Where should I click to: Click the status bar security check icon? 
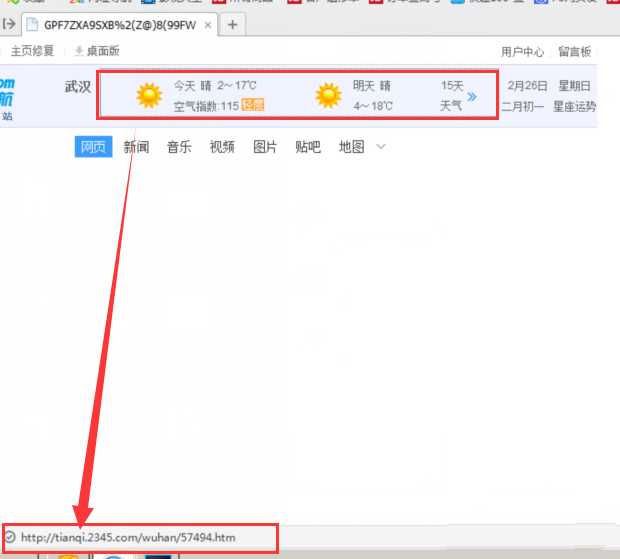(x=9, y=536)
